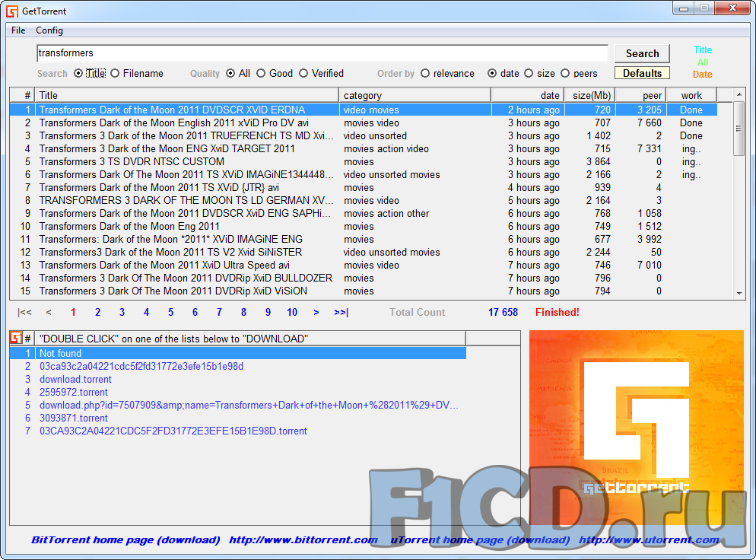This screenshot has width=756, height=560.
Task: Open the http://www.bittorrent.com link
Action: (x=303, y=540)
